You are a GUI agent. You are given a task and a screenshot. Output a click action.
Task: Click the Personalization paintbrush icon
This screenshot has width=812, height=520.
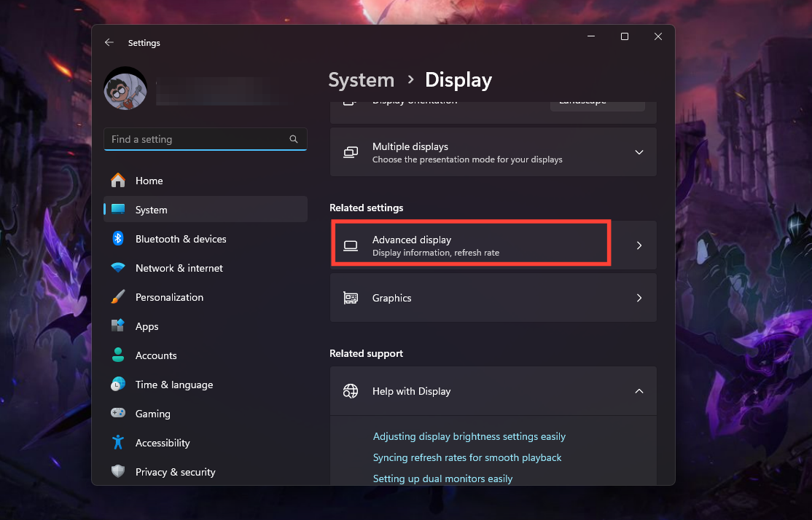coord(118,297)
